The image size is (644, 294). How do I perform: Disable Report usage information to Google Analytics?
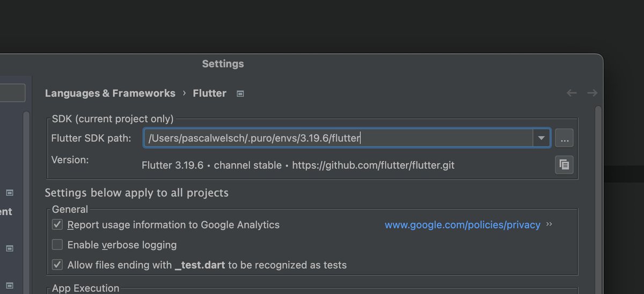pyautogui.click(x=57, y=225)
